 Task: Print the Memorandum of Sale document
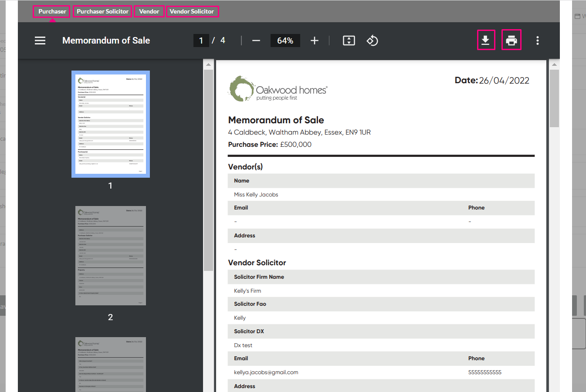click(511, 40)
